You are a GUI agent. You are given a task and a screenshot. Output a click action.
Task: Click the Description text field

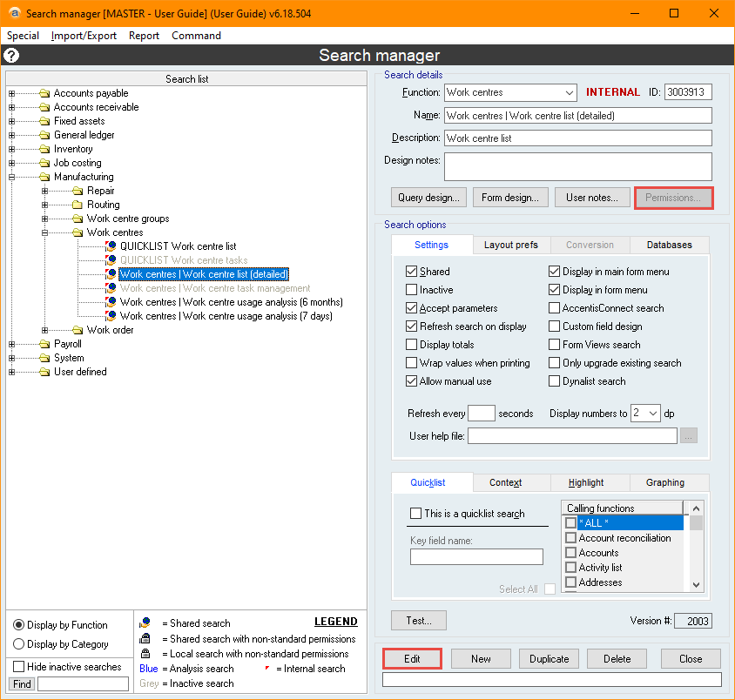tap(577, 138)
